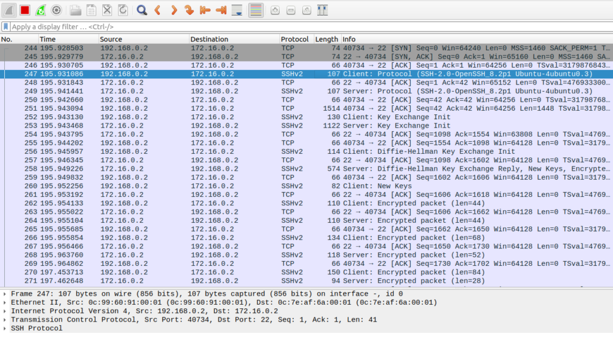Expand the Ethernet II section

(5, 302)
